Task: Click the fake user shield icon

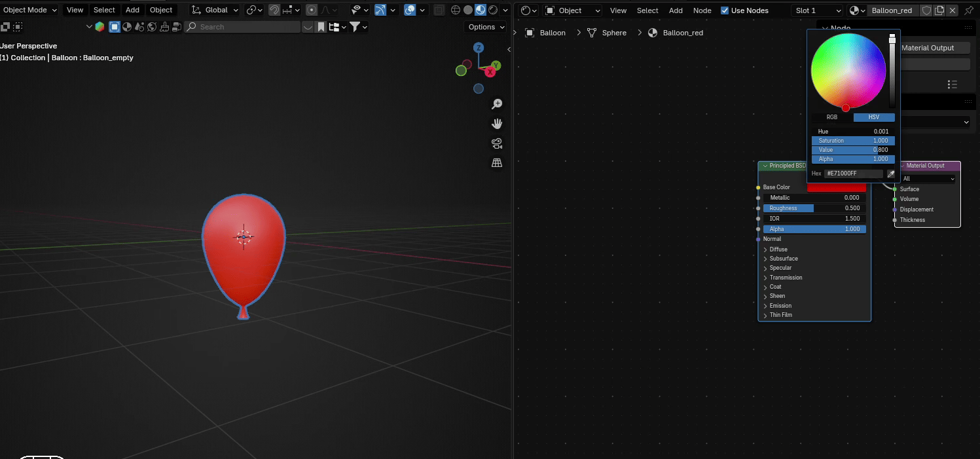Action: [x=926, y=10]
